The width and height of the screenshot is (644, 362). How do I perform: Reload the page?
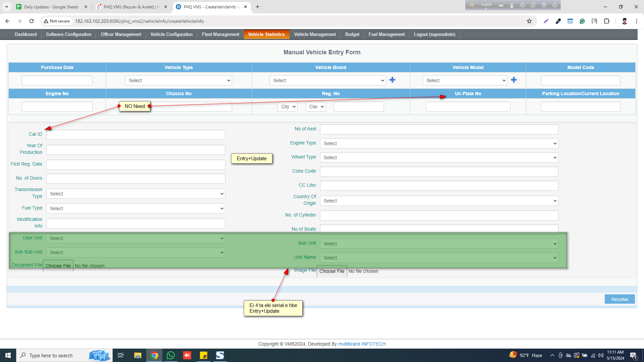tap(32, 21)
